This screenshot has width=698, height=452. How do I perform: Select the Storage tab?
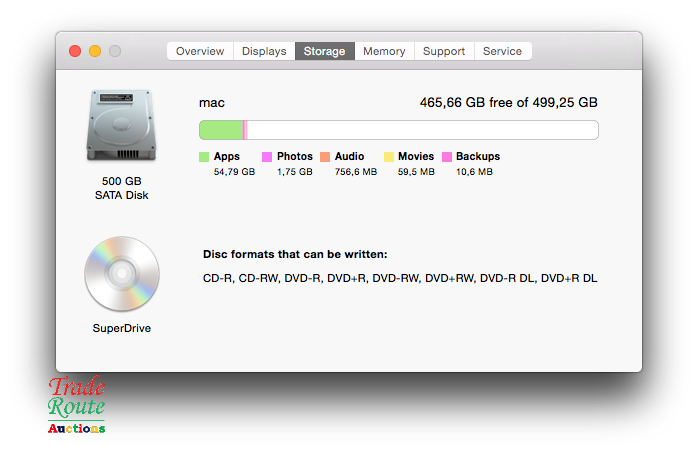click(324, 51)
